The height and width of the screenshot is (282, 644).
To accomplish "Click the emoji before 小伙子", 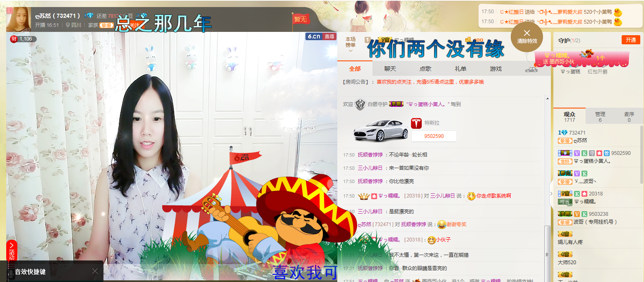I will click(431, 239).
